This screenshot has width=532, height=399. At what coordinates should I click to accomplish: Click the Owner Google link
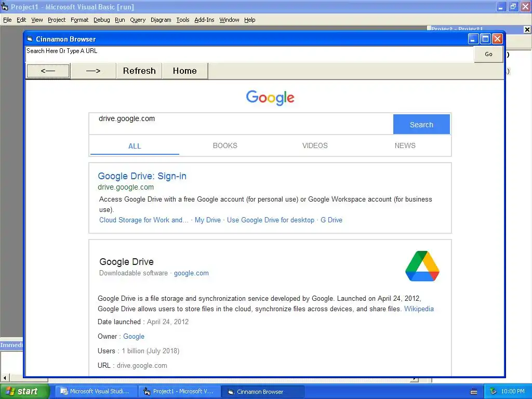click(x=134, y=336)
